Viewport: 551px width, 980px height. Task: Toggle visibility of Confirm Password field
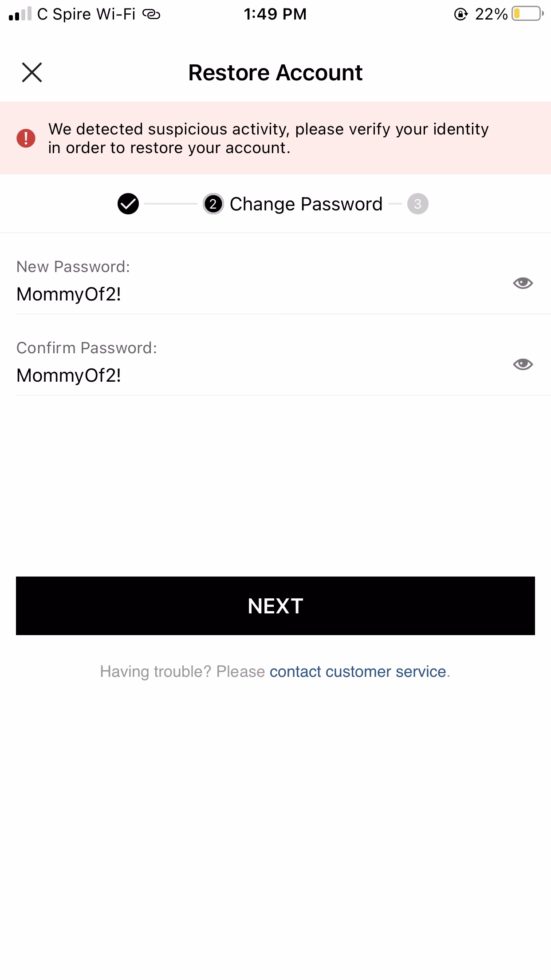pyautogui.click(x=523, y=364)
